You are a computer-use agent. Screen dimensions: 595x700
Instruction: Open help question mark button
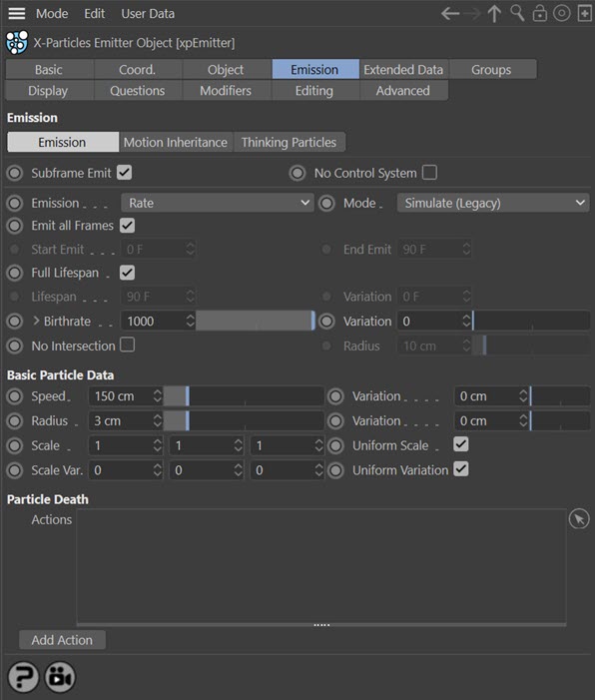coord(23,677)
